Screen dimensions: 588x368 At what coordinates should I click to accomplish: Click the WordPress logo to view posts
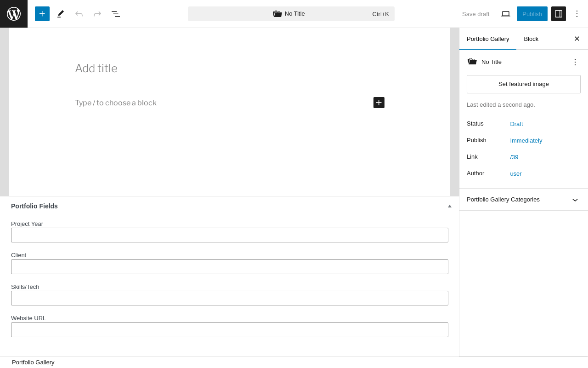click(14, 14)
